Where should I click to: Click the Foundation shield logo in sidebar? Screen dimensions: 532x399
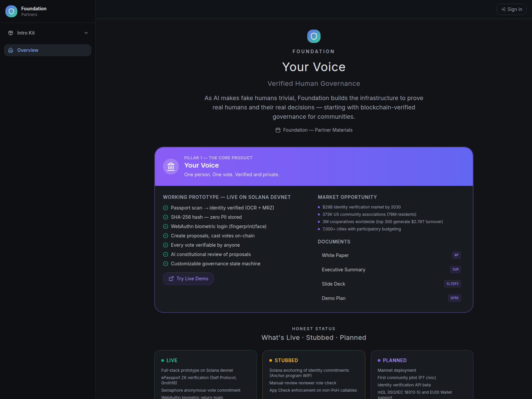tap(11, 11)
